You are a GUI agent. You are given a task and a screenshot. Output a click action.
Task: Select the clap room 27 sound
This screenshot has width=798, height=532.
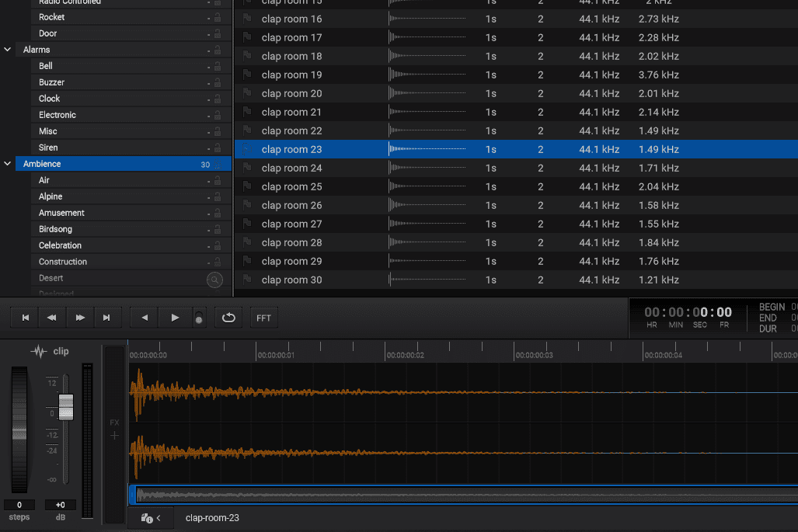coord(291,224)
